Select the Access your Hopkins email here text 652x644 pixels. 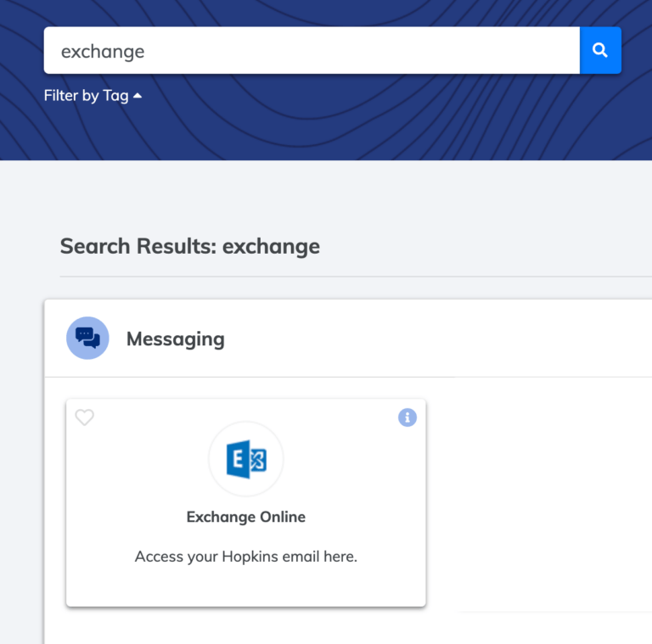click(x=245, y=557)
